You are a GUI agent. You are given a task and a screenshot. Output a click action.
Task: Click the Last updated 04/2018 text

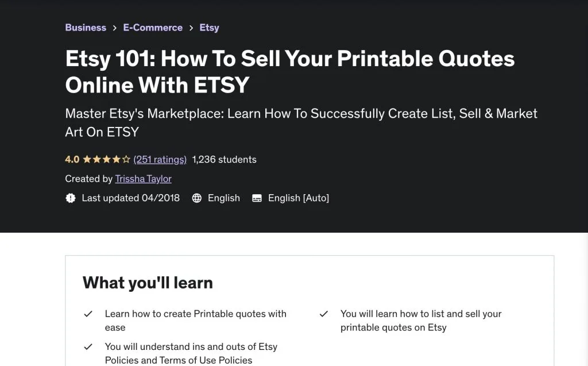tap(131, 198)
